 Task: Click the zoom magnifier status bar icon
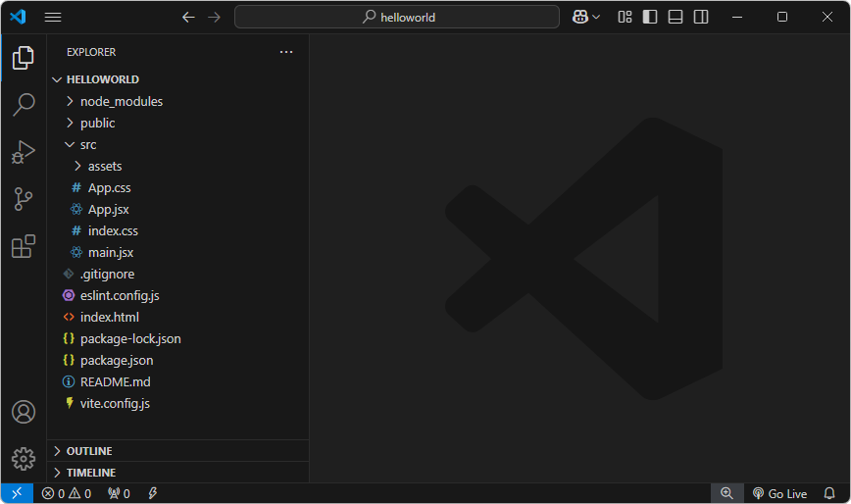pyautogui.click(x=726, y=493)
